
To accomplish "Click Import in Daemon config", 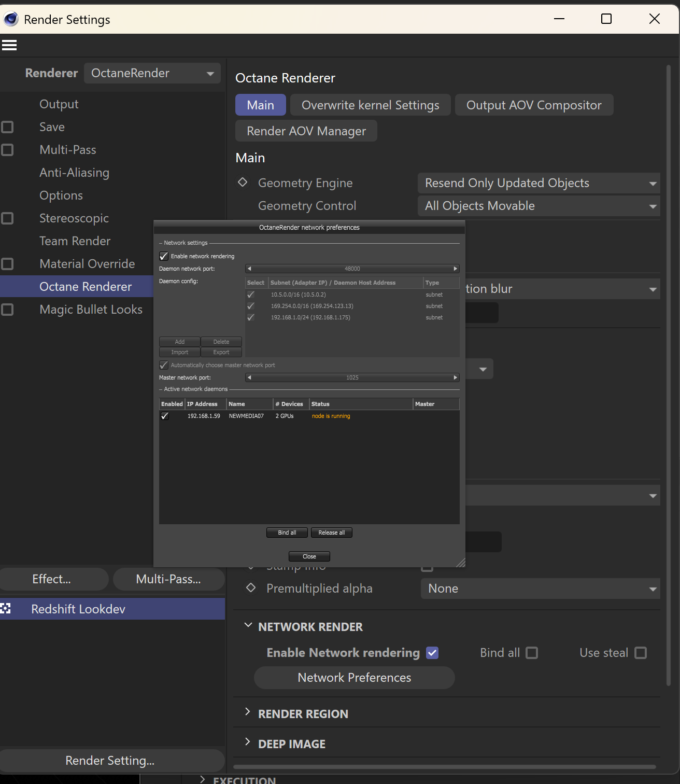I will pos(180,352).
